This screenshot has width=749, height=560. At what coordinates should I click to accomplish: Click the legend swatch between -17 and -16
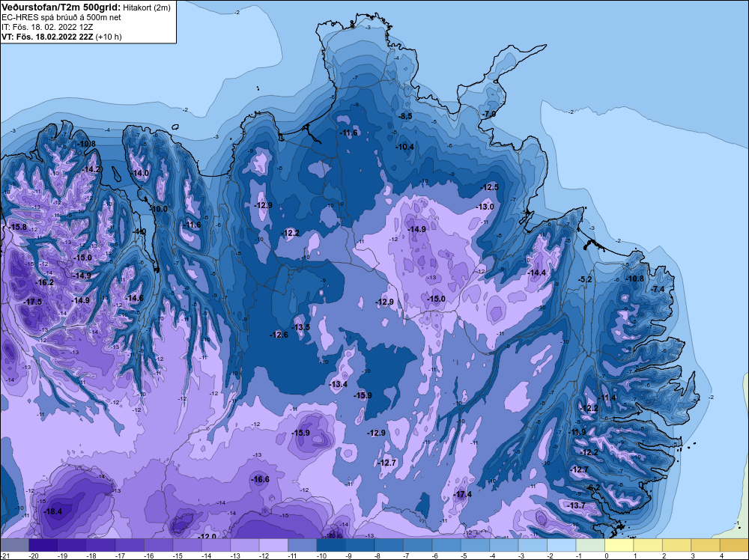pos(130,545)
